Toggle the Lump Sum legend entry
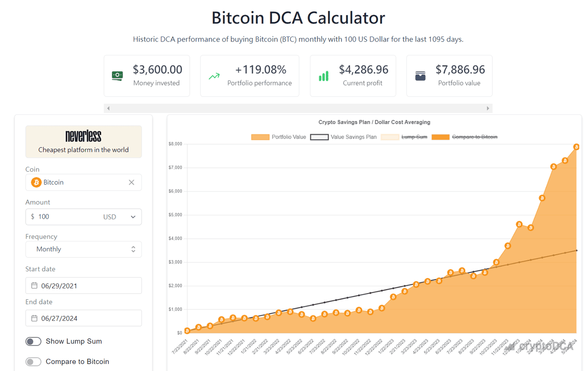The image size is (588, 371). click(404, 137)
